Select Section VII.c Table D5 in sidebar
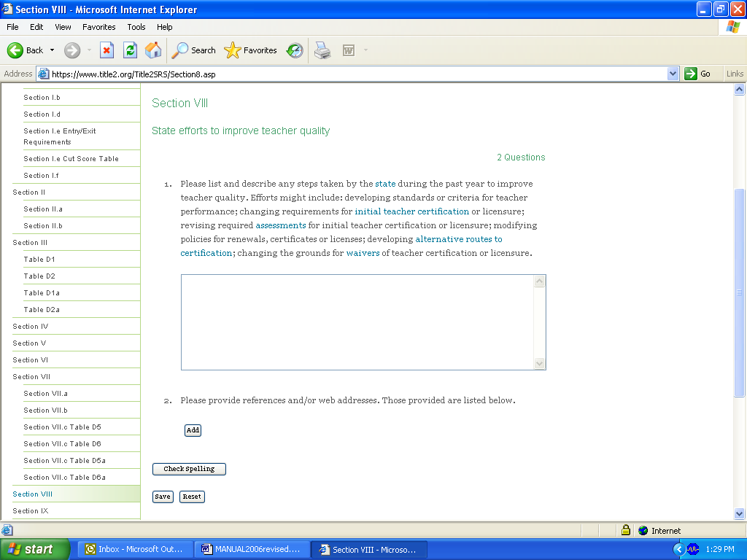The height and width of the screenshot is (560, 747). pos(62,427)
